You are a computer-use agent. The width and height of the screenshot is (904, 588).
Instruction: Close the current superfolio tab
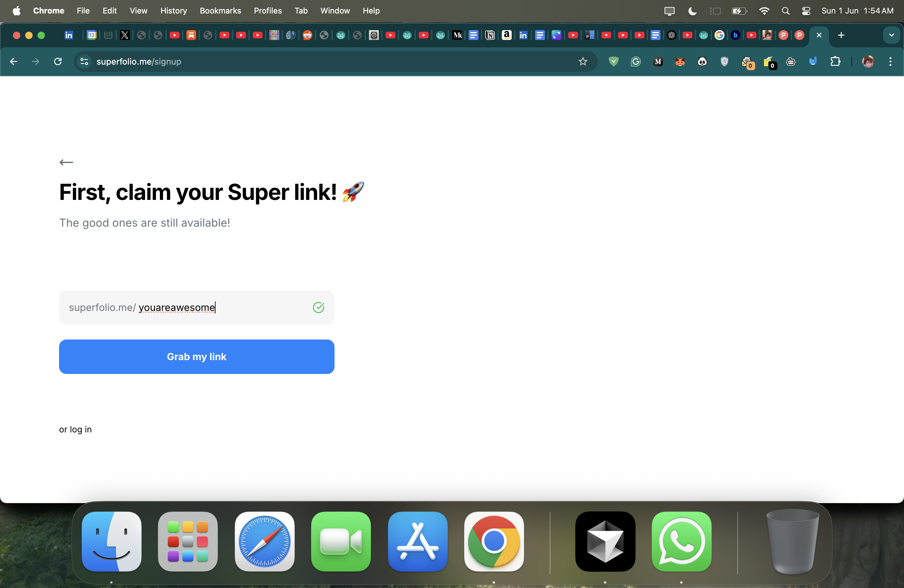[x=819, y=35]
